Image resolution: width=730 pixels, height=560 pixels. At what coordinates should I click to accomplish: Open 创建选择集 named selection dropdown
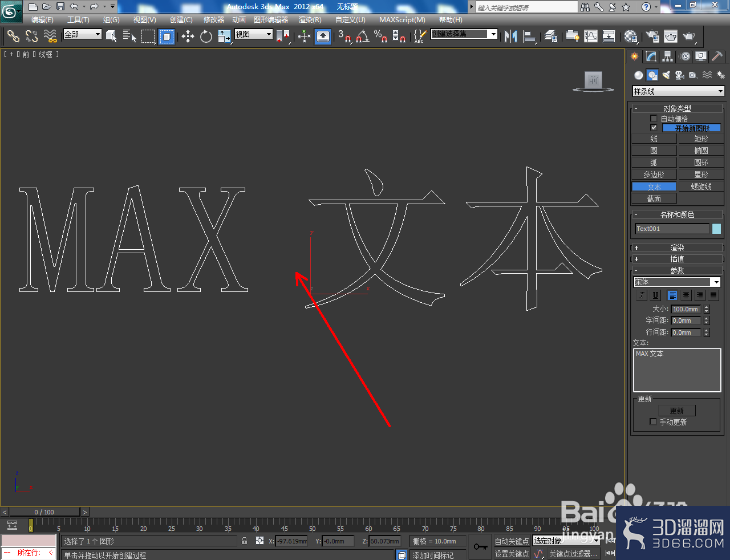(464, 34)
